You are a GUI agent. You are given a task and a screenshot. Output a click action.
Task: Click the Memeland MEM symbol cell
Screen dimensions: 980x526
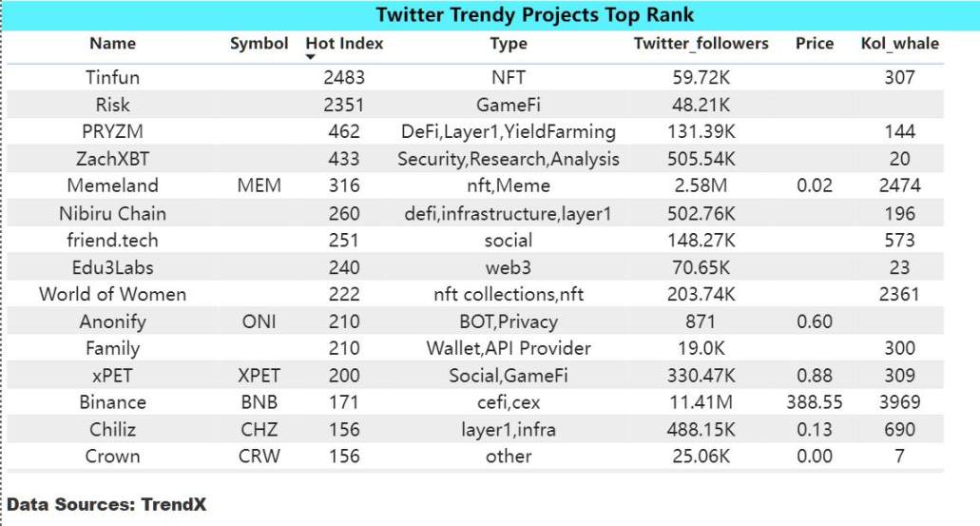(x=259, y=185)
